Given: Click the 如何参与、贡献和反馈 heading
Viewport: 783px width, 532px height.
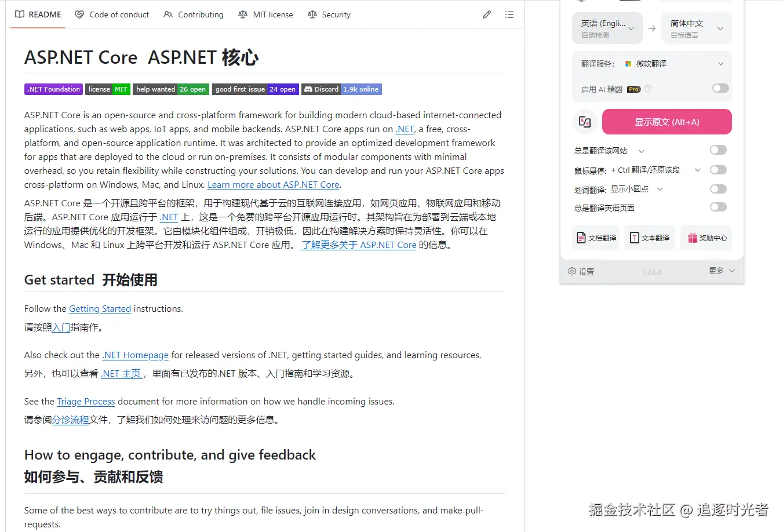Looking at the screenshot, I should 94,477.
